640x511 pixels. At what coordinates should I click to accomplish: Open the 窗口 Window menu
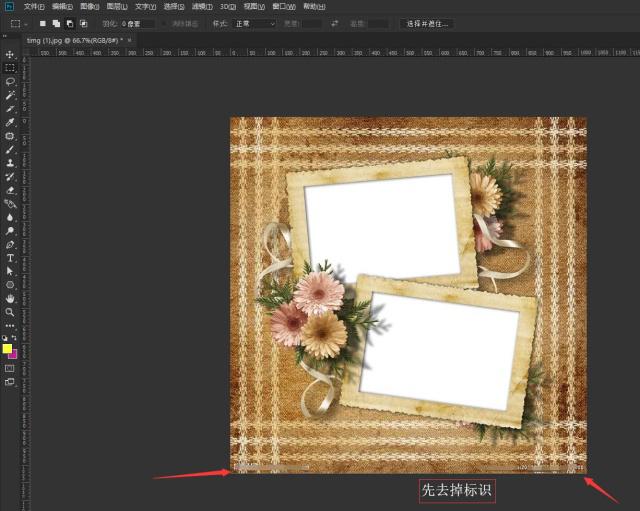(x=284, y=7)
